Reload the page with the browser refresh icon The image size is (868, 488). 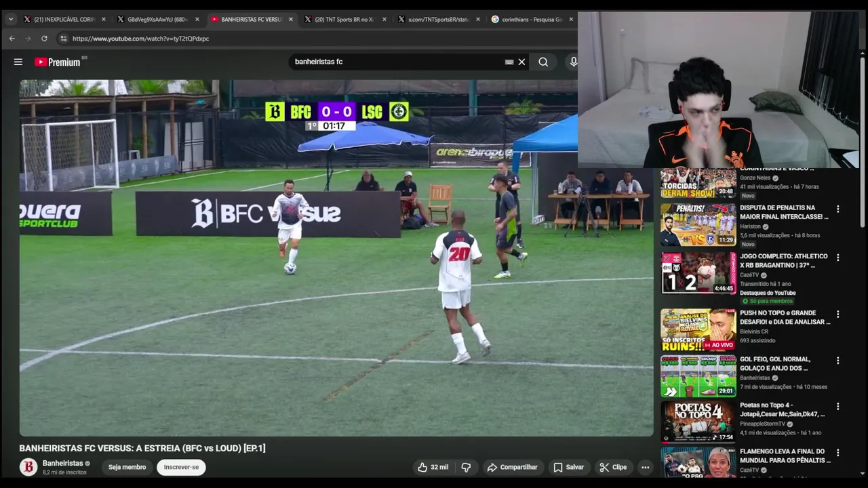(44, 39)
